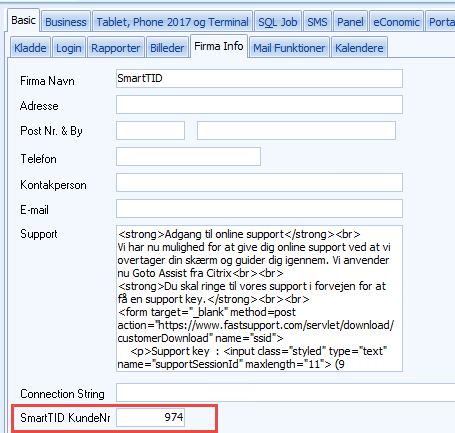This screenshot has width=455, height=433.
Task: Open the partially visible Portal tab
Action: (441, 22)
